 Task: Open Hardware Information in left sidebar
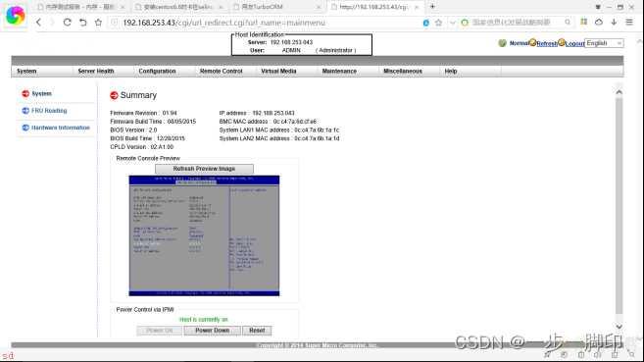pos(61,128)
